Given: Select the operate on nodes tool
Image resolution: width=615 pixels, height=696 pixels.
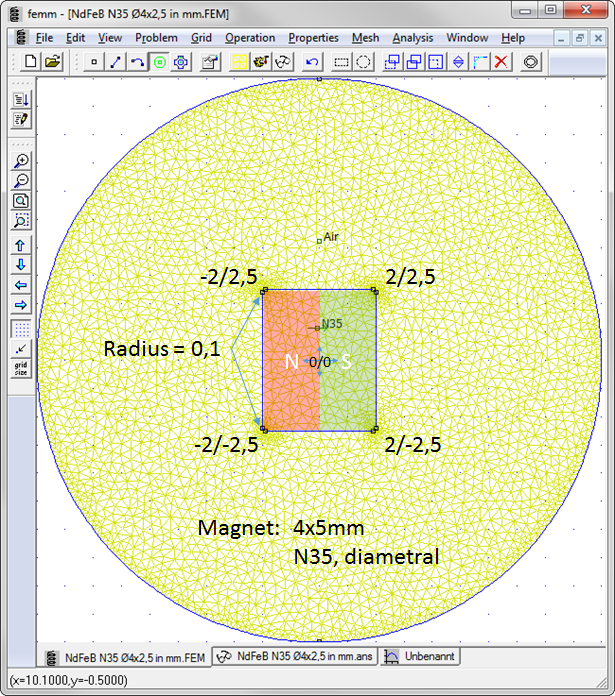Looking at the screenshot, I should point(94,62).
